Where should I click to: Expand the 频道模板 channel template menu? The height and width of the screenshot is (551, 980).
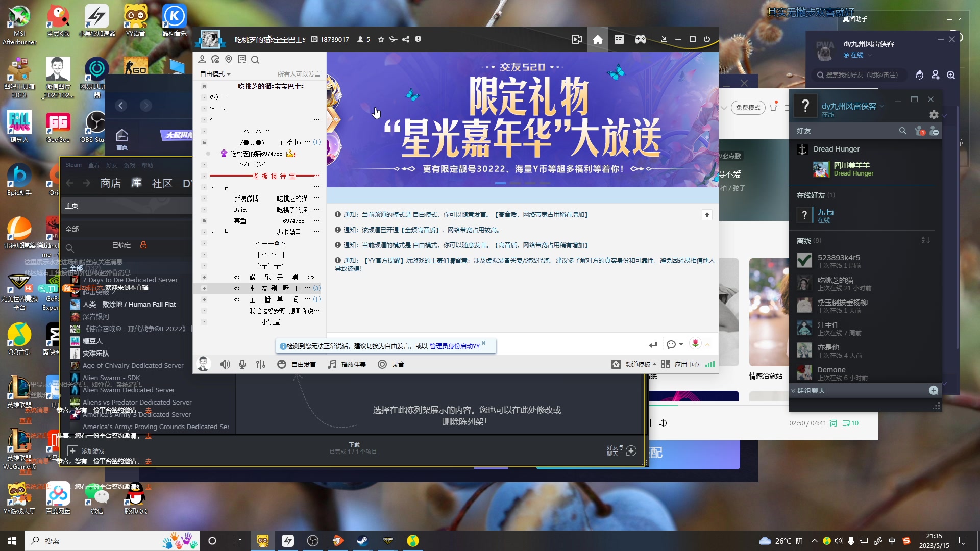click(x=634, y=364)
